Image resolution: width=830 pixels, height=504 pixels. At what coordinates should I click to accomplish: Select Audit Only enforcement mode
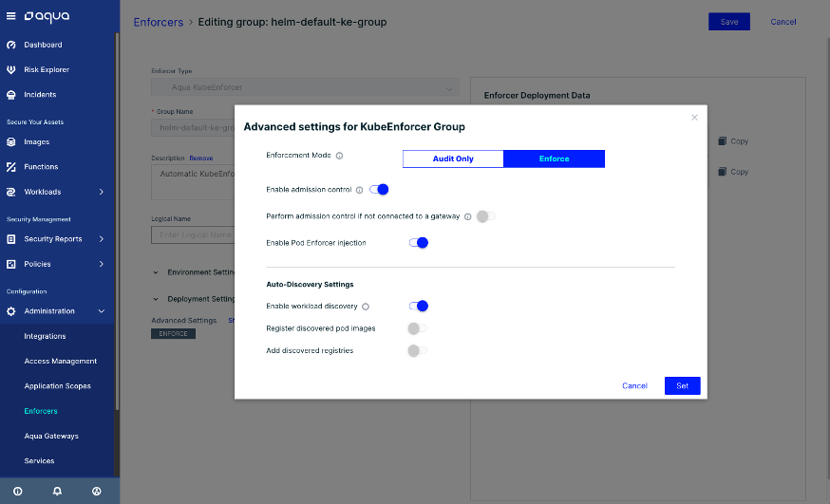click(x=453, y=159)
